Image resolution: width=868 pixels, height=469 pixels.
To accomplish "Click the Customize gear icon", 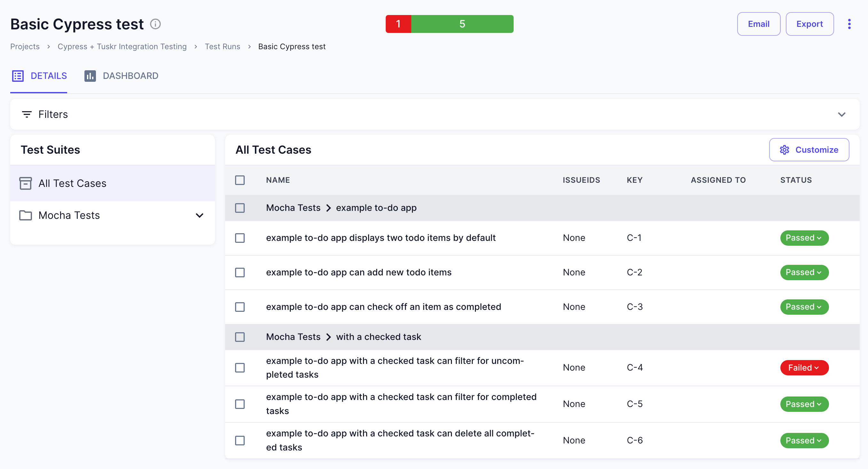I will 785,150.
